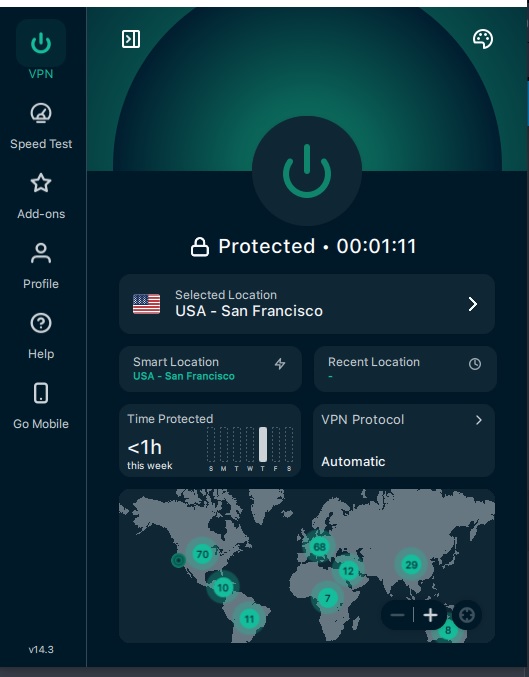
Task: Click the Smart Location lightning icon
Action: point(280,364)
